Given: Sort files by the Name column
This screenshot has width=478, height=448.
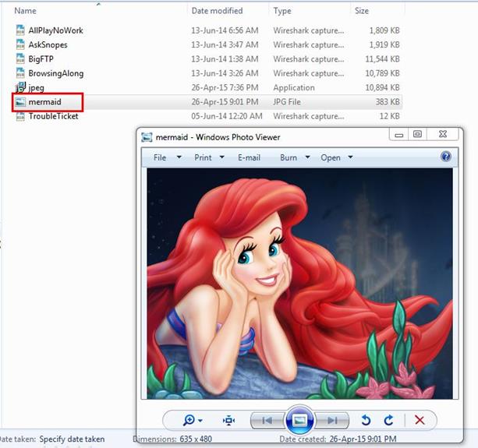Looking at the screenshot, I should pos(26,12).
